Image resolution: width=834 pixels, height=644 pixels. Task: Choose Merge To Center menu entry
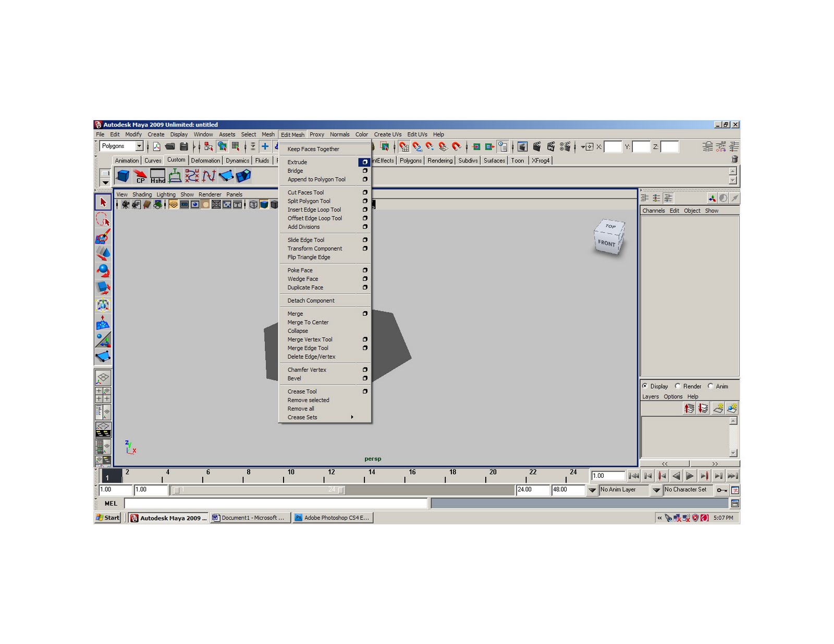[308, 323]
